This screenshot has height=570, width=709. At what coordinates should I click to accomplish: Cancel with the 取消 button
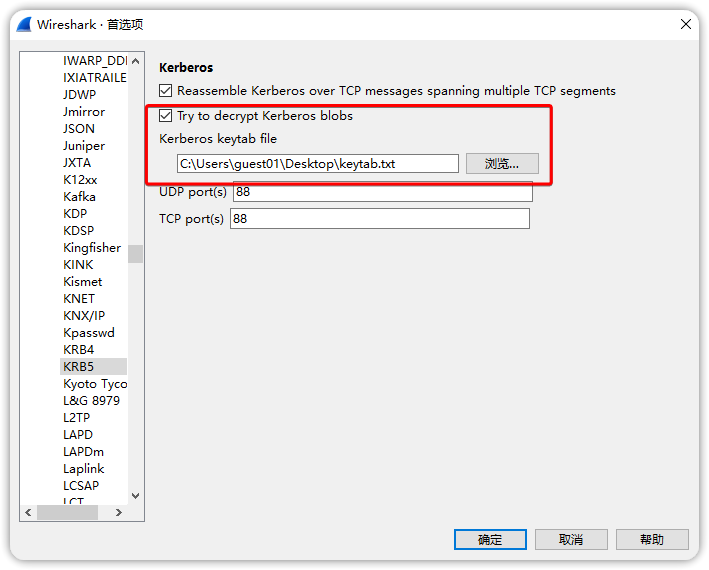coord(571,539)
